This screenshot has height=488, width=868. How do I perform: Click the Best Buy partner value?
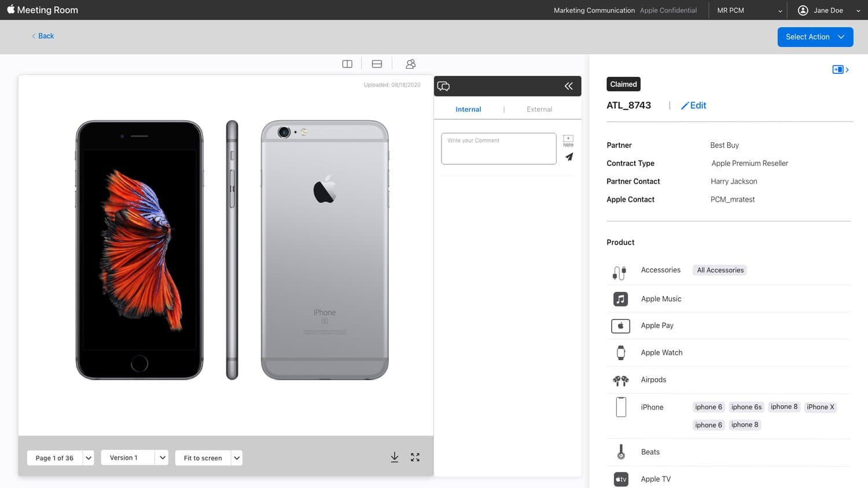point(724,145)
